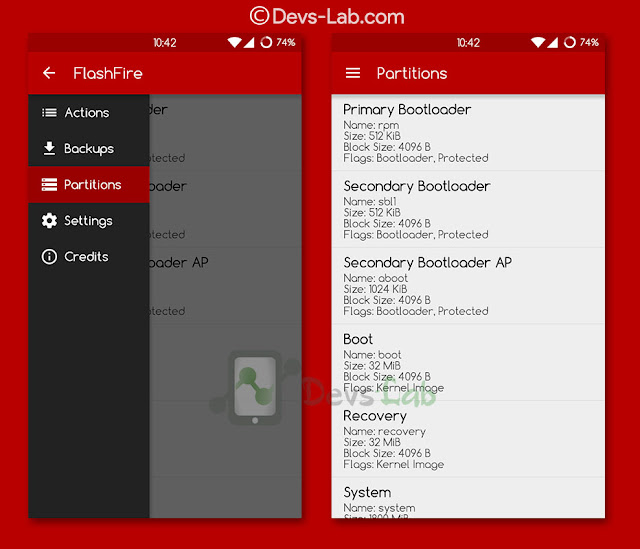Tap cellular signal icon on right phone

coord(553,42)
